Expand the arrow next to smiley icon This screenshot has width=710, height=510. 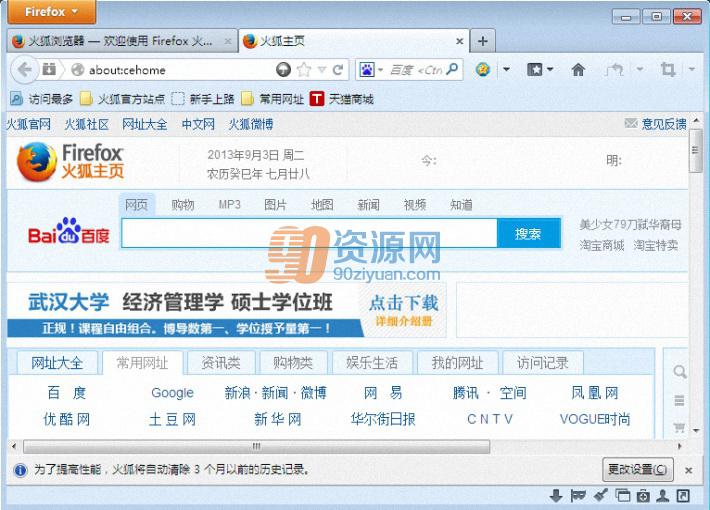click(x=506, y=69)
